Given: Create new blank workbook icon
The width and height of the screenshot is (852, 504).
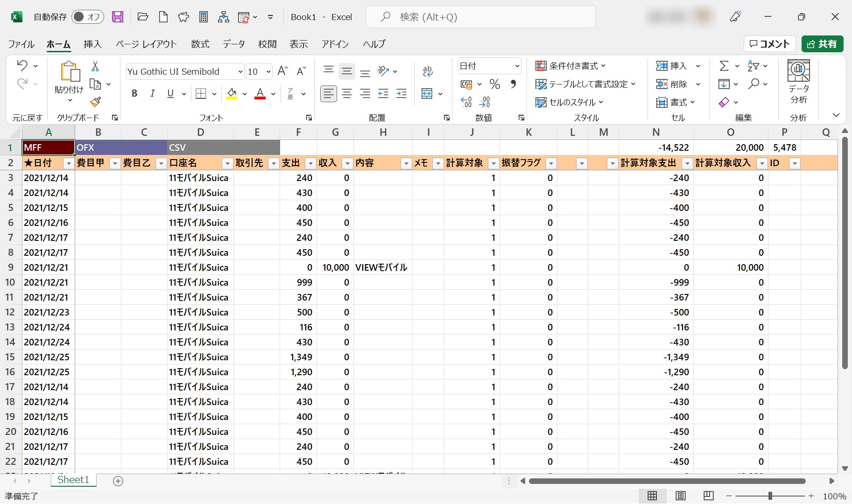Looking at the screenshot, I should pyautogui.click(x=163, y=17).
